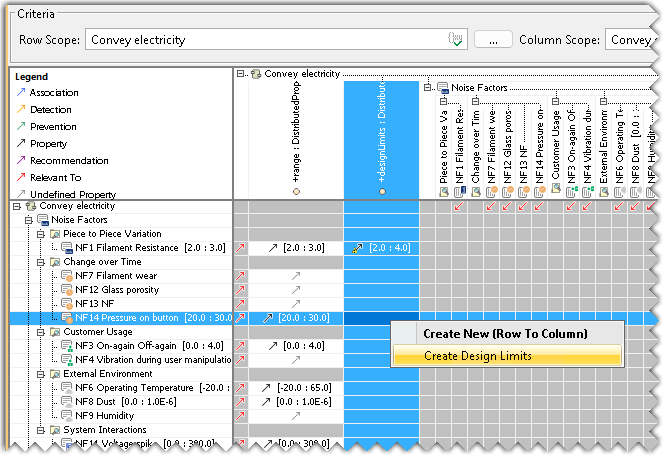Select Create Design Limits menu entry
The image size is (664, 457).
coord(507,356)
